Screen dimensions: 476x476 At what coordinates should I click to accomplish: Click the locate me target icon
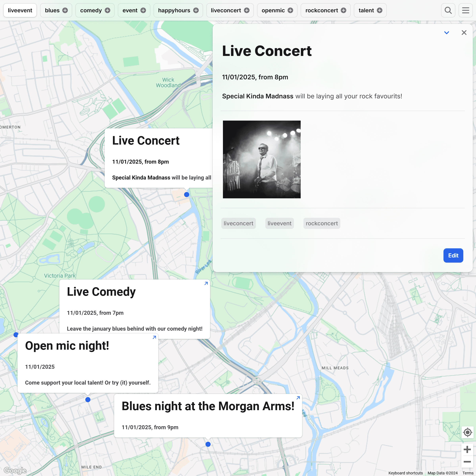pos(467,432)
